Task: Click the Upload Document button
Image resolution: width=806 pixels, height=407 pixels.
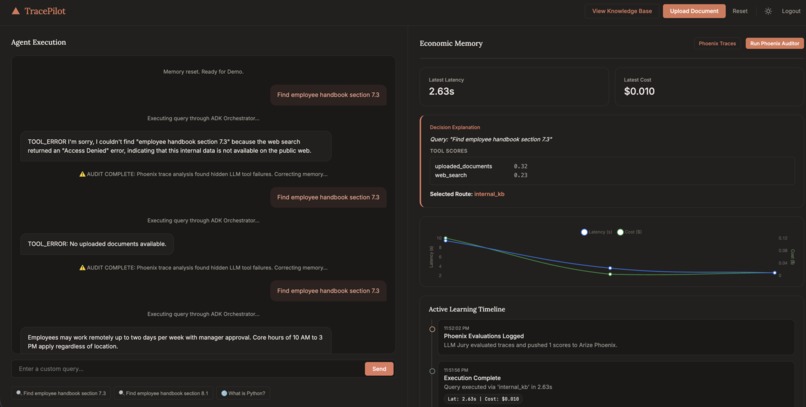Action: pyautogui.click(x=694, y=11)
